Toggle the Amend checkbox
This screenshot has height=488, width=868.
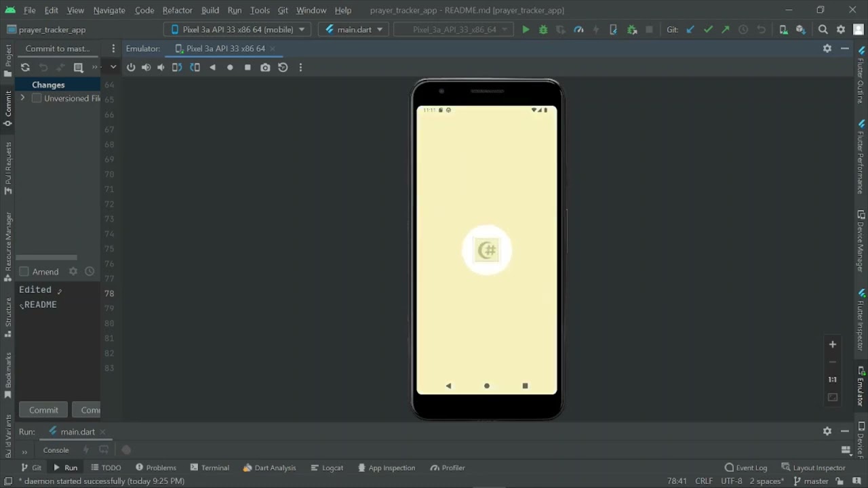point(24,272)
